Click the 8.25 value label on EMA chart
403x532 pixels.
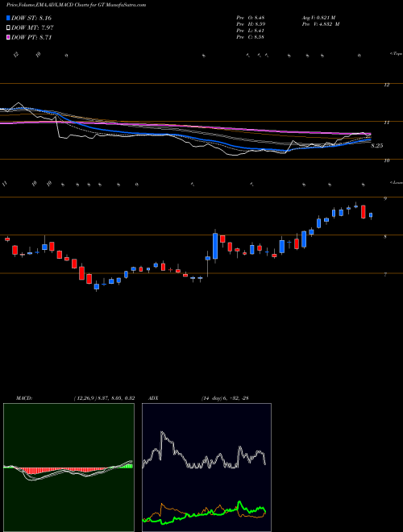[377, 146]
